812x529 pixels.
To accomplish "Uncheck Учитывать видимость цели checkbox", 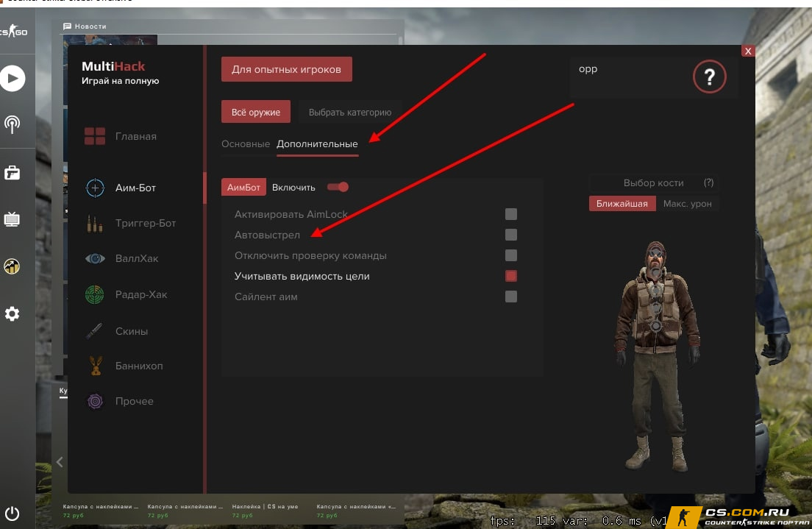I will (x=510, y=276).
